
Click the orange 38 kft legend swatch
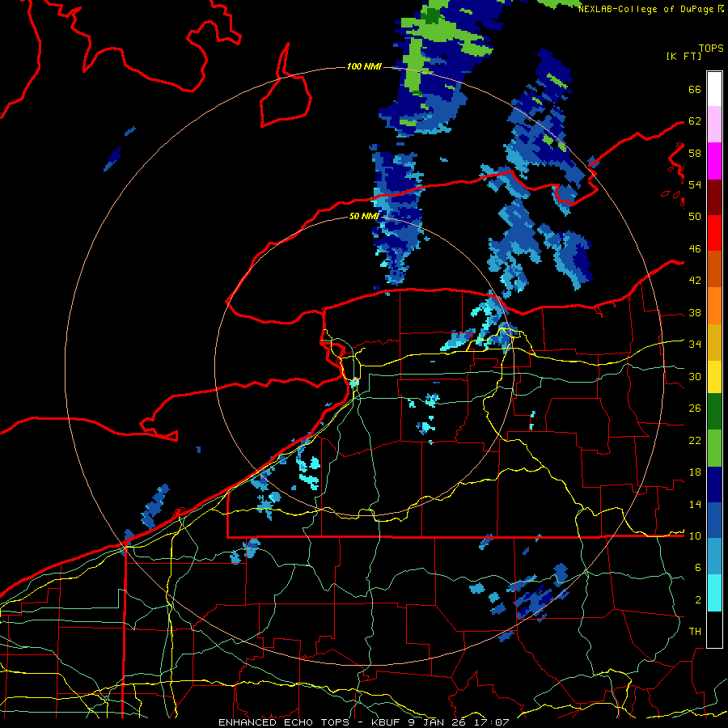[714, 306]
